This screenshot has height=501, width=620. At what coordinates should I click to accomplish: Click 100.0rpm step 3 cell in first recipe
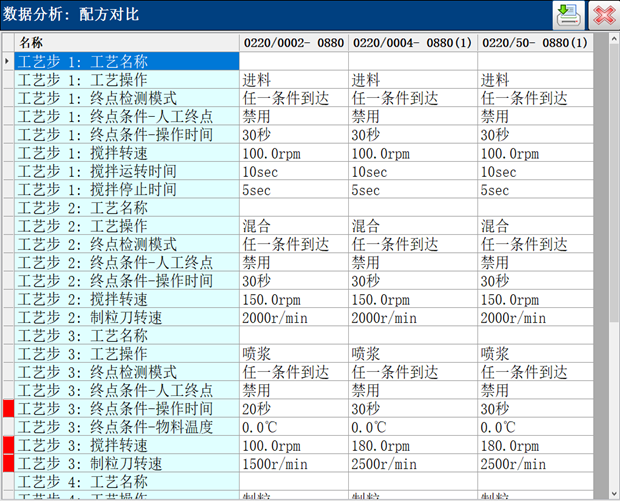tap(294, 445)
